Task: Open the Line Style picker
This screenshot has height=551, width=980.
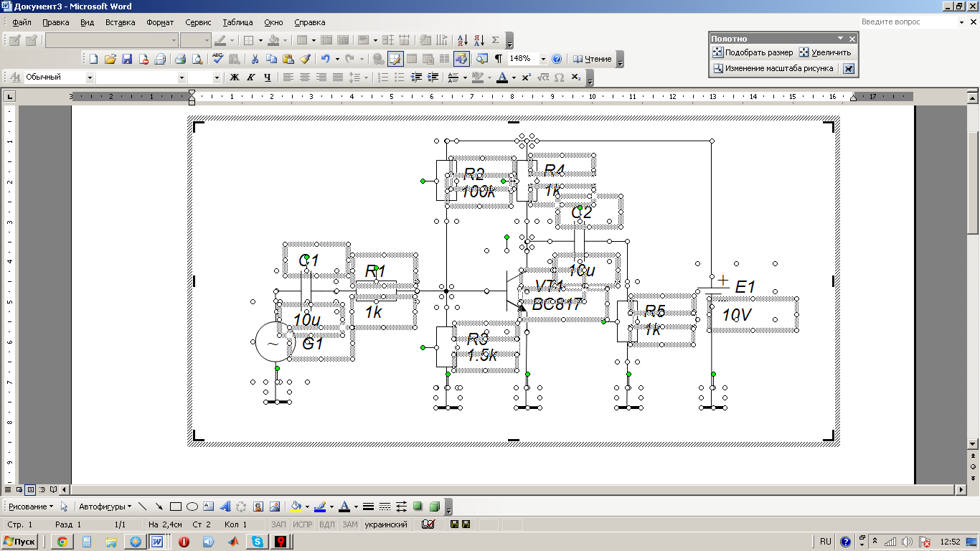Action: click(x=368, y=506)
